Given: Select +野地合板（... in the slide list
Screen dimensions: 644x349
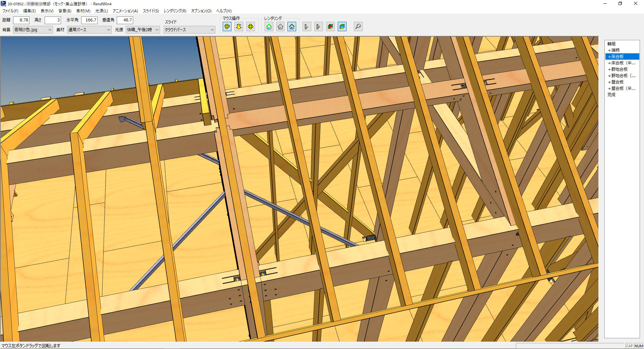Looking at the screenshot, I should coord(622,75).
